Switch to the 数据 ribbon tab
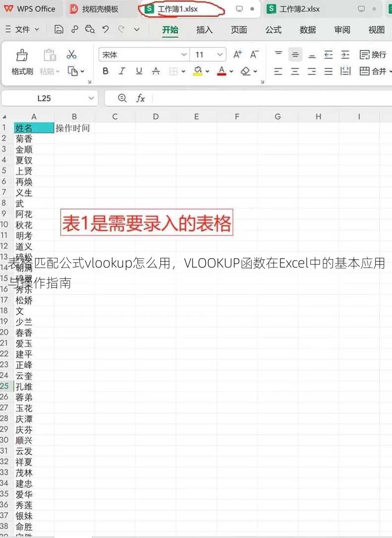392x538 pixels. point(308,30)
